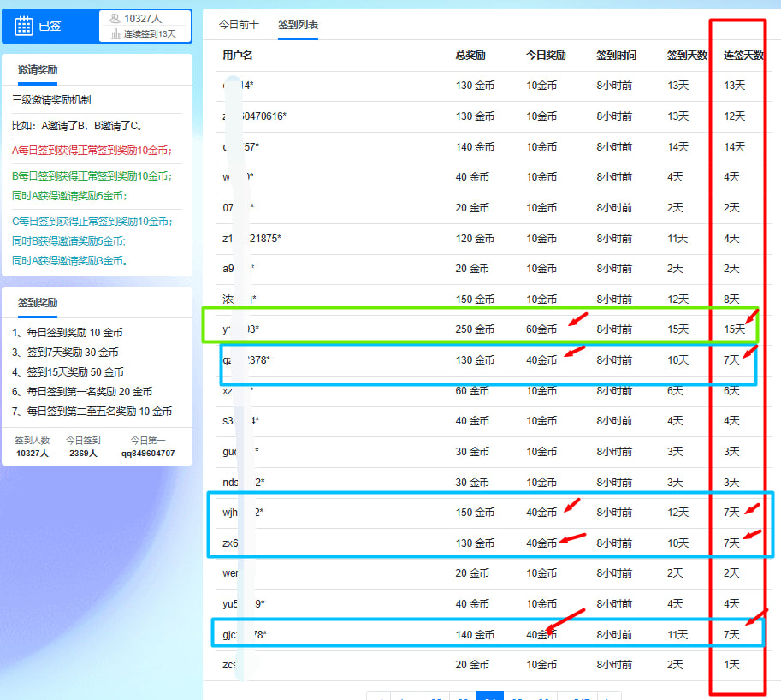The image size is (781, 700).
Task: Select the 签到列表 tab
Action: tap(298, 25)
